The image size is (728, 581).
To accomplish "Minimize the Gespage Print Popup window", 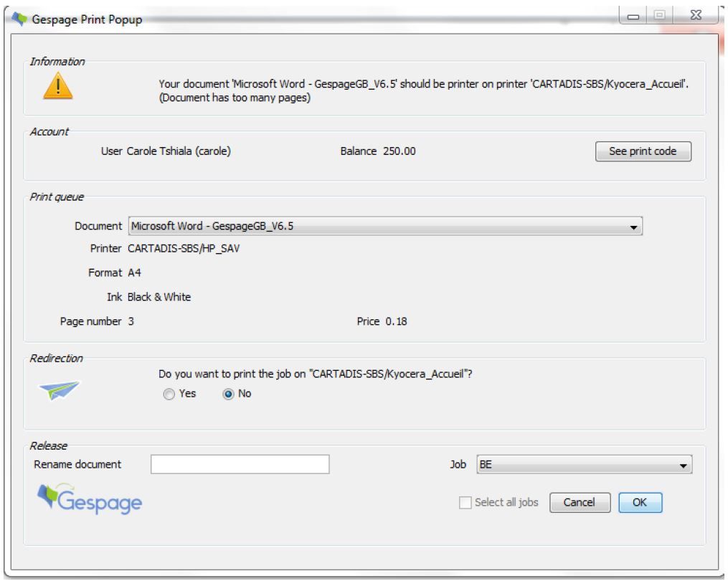I will (633, 16).
